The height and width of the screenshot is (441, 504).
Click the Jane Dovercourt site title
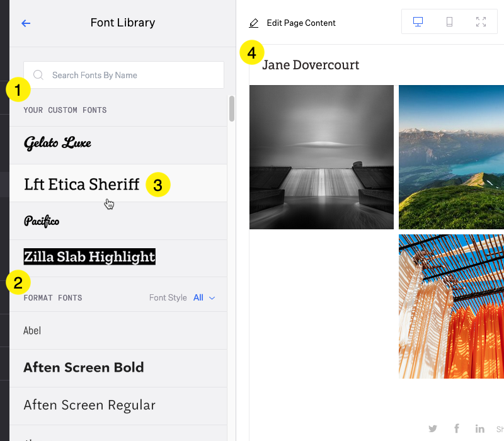[x=311, y=65]
